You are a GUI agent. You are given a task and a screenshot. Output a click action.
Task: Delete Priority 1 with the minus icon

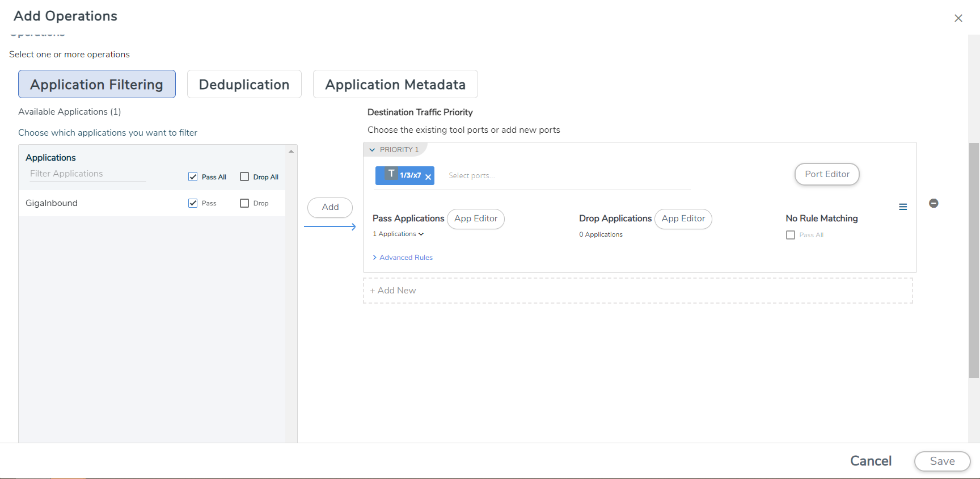[933, 203]
